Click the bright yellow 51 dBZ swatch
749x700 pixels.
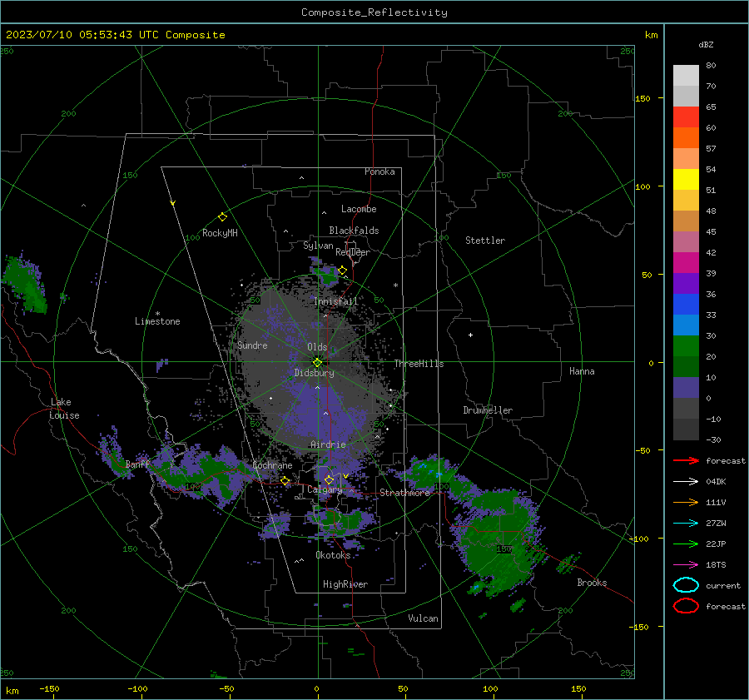[x=686, y=180]
